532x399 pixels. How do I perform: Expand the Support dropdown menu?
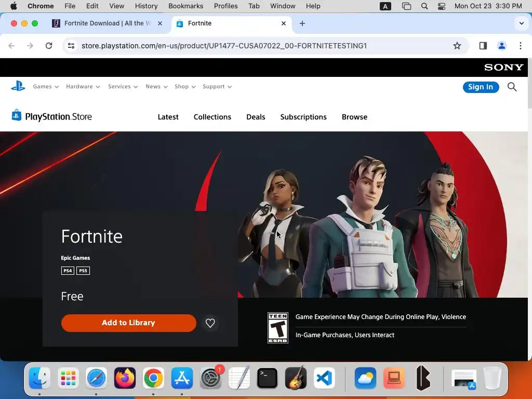[217, 87]
